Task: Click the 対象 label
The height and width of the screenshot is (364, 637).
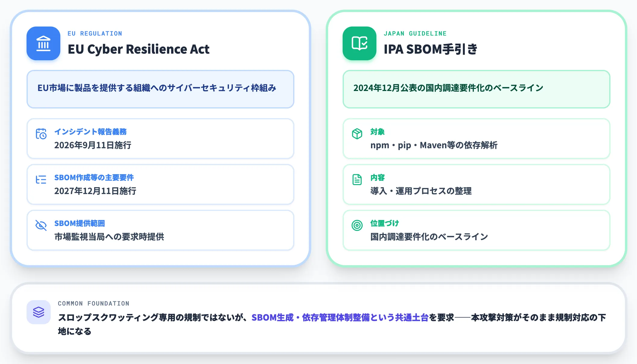Action: coord(378,132)
